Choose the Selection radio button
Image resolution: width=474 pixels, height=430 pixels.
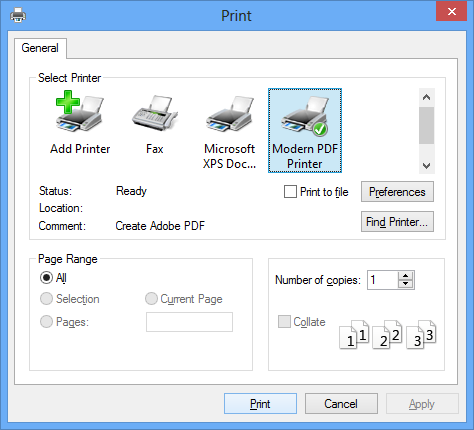tap(46, 299)
